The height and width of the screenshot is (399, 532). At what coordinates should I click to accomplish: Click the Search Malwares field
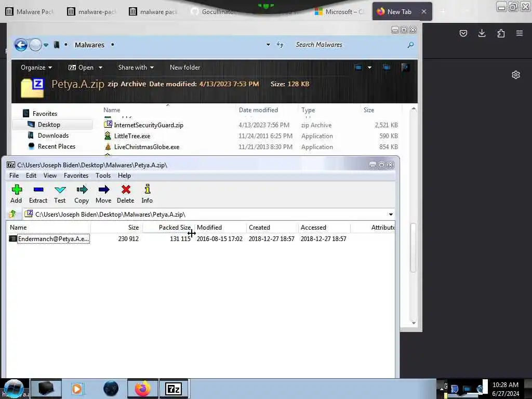(x=350, y=45)
